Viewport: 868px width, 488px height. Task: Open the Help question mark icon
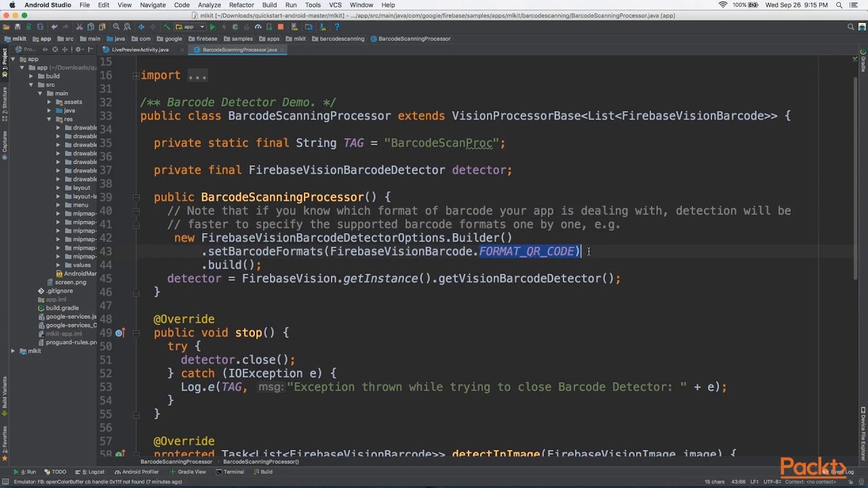(x=337, y=27)
